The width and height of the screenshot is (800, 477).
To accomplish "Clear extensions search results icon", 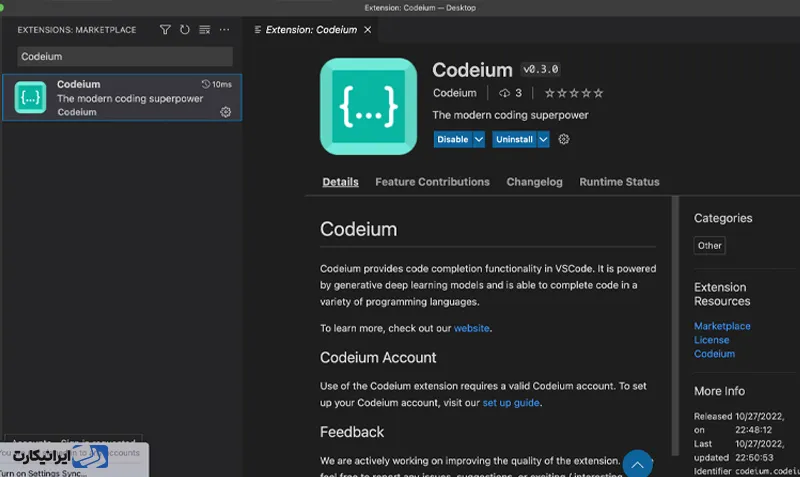I will [x=205, y=30].
